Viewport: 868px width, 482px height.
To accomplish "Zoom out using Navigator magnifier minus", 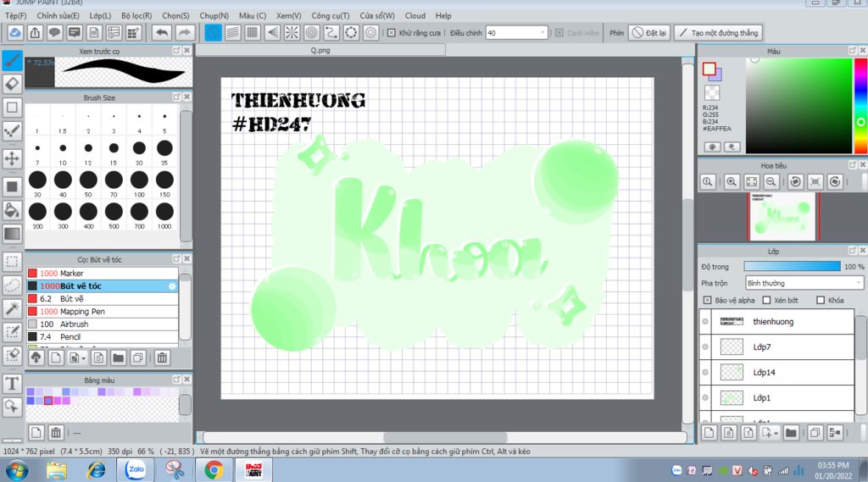I will coord(771,181).
